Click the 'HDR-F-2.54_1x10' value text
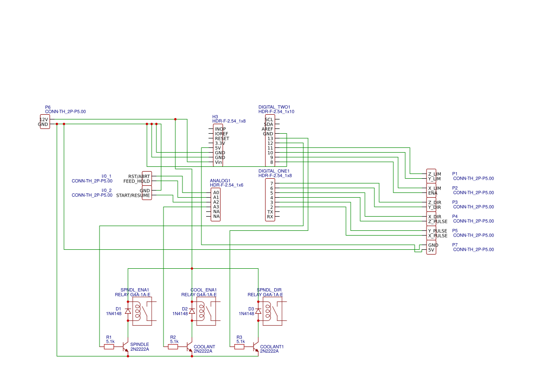Screen dimensions: 554x392 click(276, 112)
